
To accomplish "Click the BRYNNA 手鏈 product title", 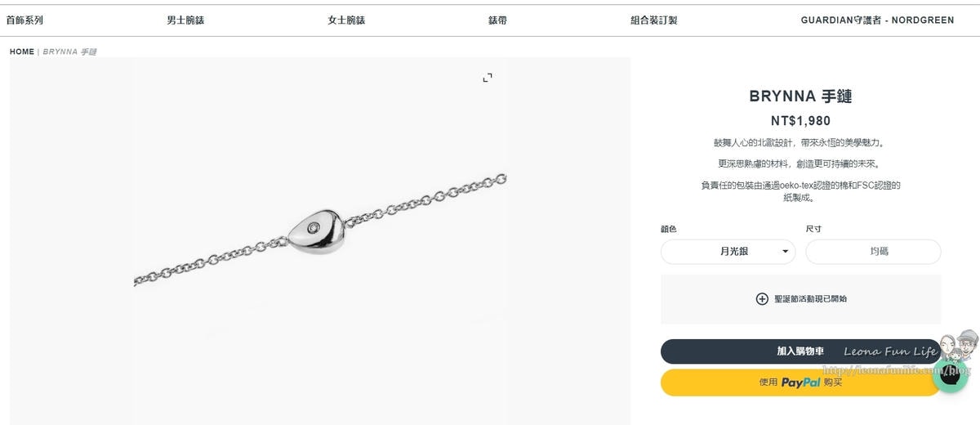I will pos(800,96).
